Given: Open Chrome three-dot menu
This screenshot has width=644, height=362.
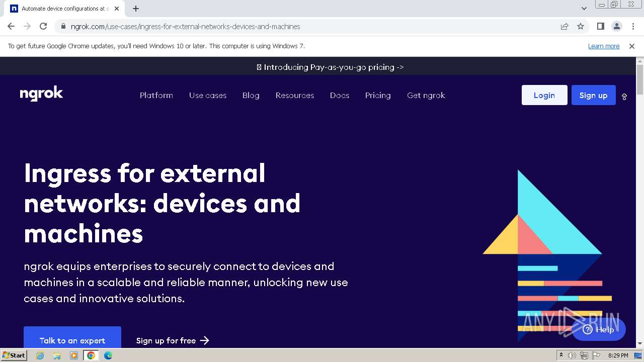Looking at the screenshot, I should [x=632, y=26].
